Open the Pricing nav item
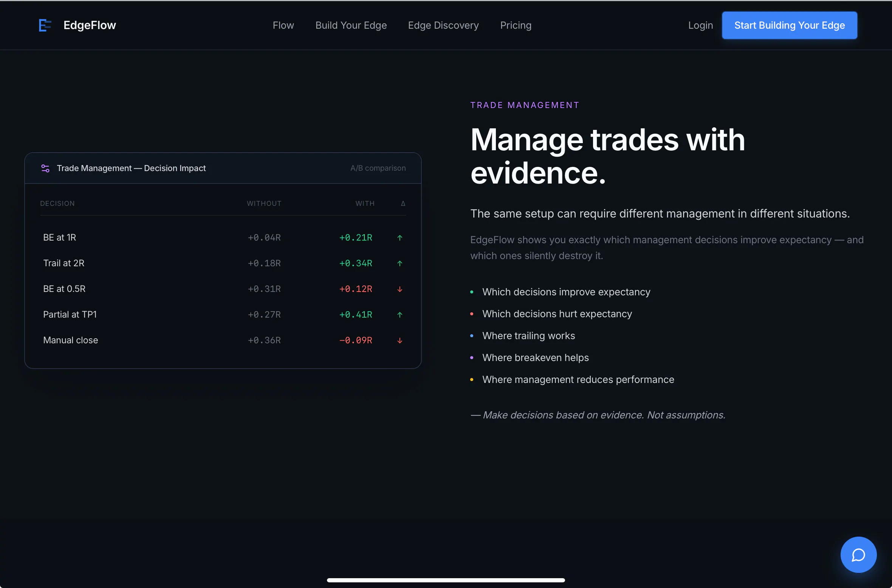 516,25
